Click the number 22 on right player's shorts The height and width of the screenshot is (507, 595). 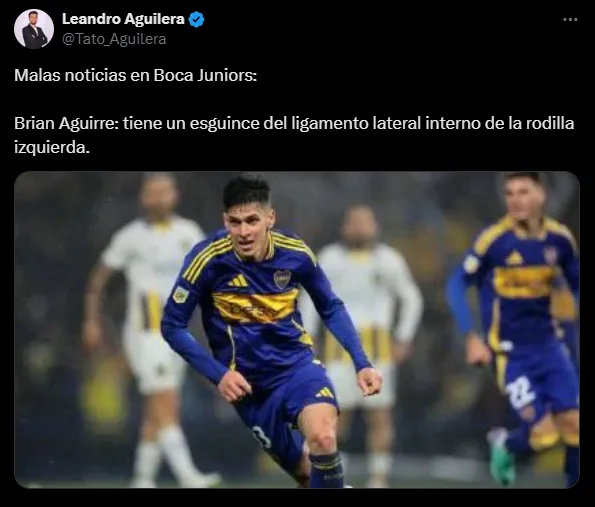pyautogui.click(x=521, y=392)
